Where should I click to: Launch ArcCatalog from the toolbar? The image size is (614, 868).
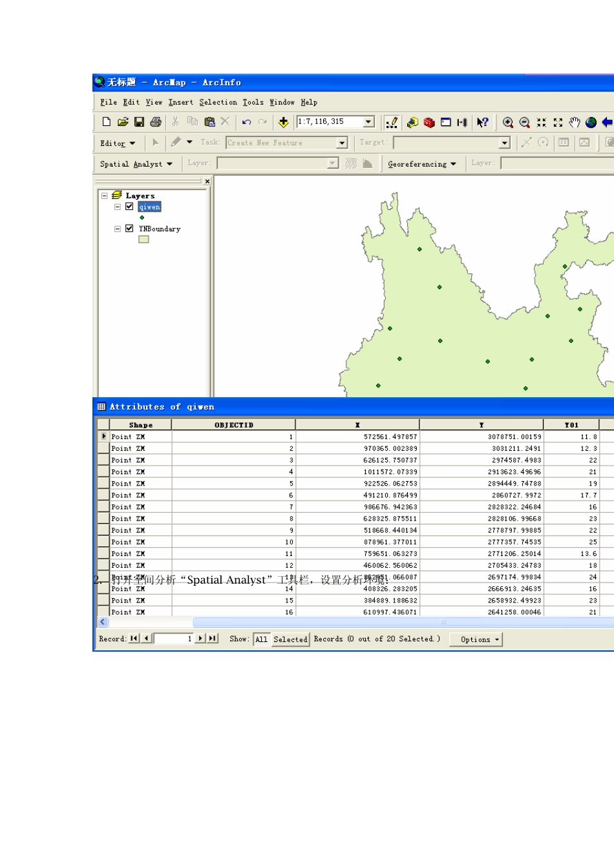coord(412,122)
